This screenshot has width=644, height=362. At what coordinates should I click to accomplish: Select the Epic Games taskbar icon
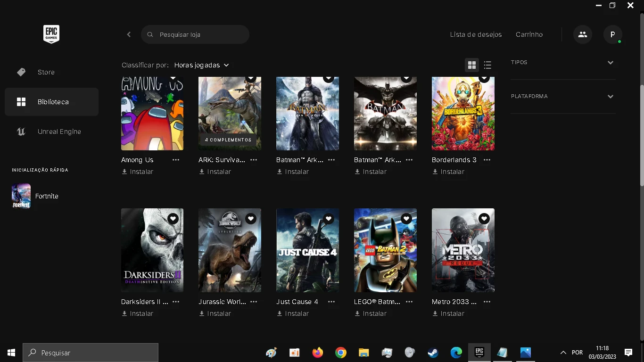pos(479,353)
